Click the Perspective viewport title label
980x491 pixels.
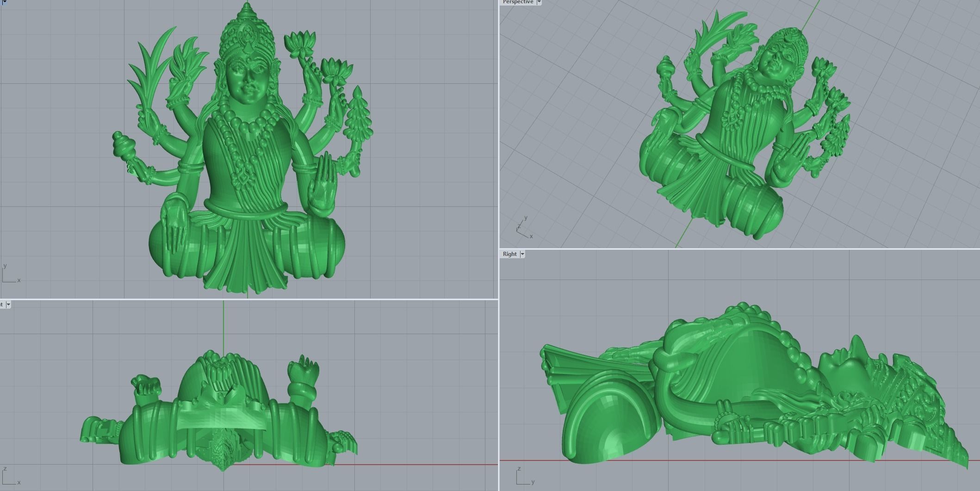coord(518,2)
